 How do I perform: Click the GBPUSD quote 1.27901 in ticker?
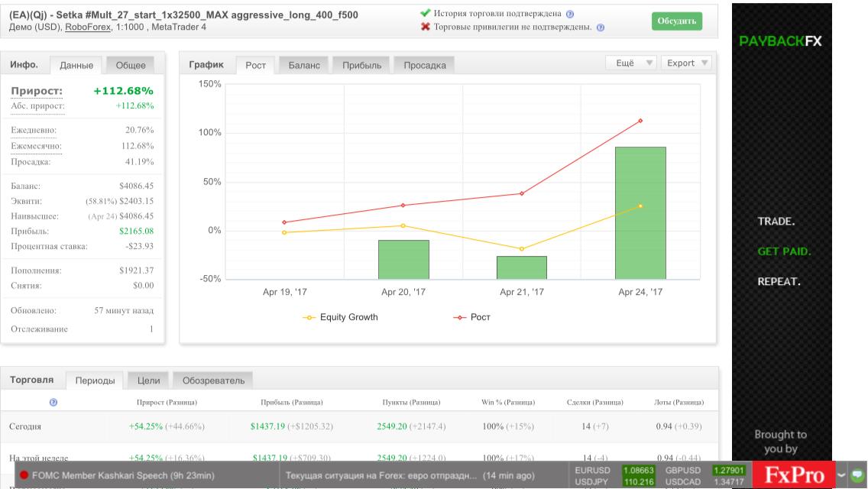(x=728, y=470)
